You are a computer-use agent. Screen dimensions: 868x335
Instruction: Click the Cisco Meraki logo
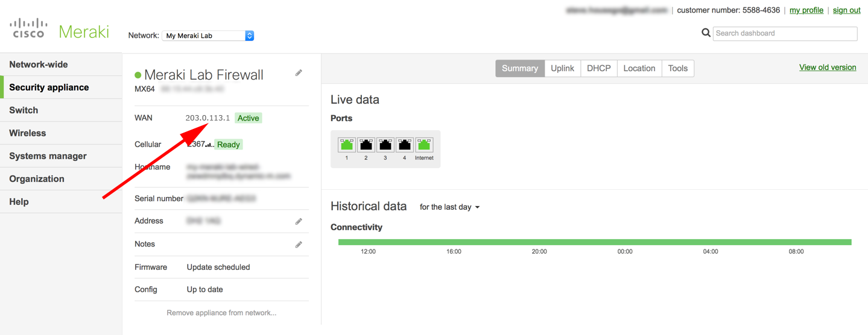point(59,30)
